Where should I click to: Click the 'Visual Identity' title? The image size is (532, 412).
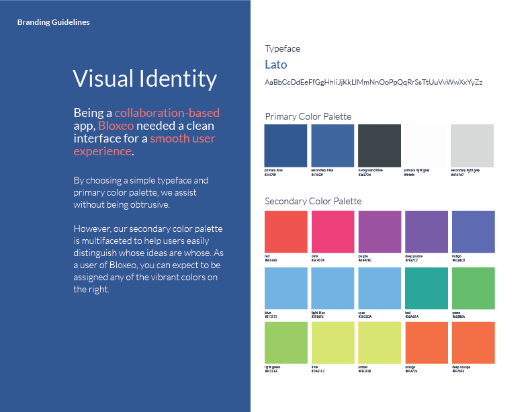pyautogui.click(x=145, y=79)
